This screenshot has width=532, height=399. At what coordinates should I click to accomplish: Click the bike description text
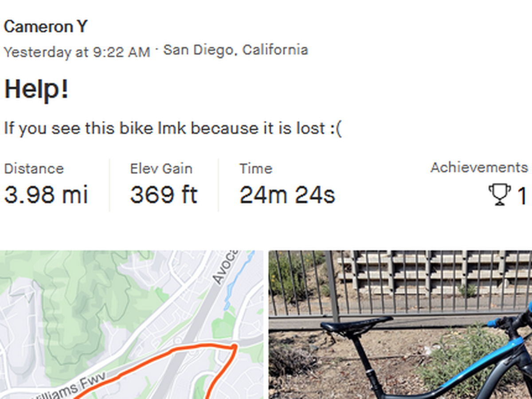pos(173,129)
